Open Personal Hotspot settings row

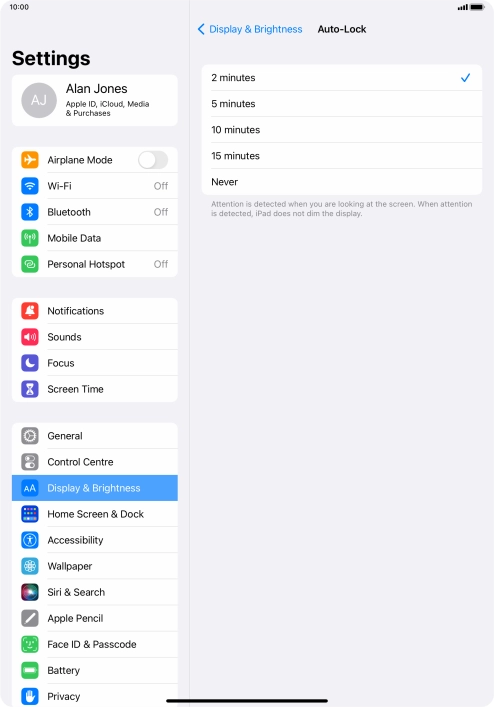95,264
